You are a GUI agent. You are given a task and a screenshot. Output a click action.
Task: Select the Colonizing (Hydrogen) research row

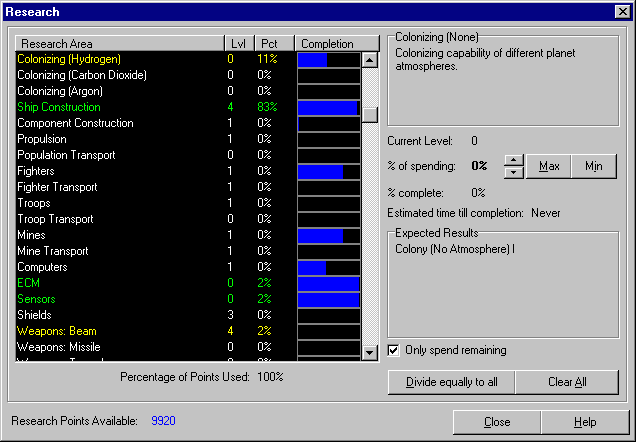tap(189, 59)
